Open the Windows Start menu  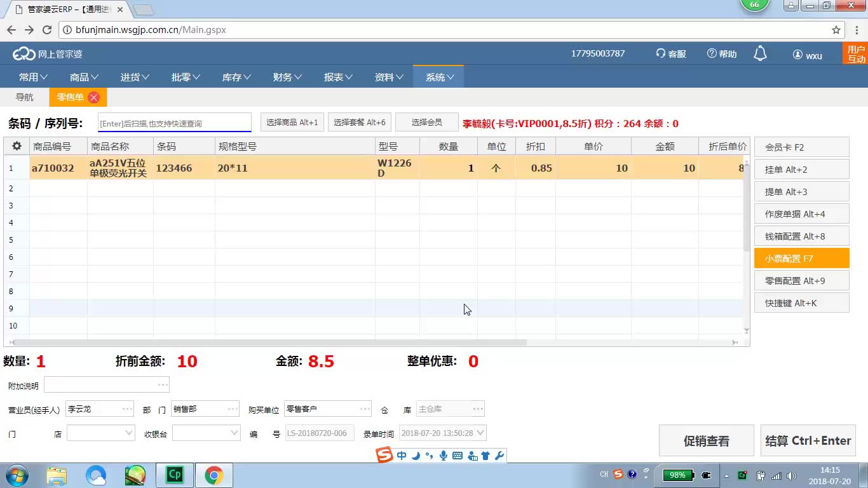pos(17,475)
